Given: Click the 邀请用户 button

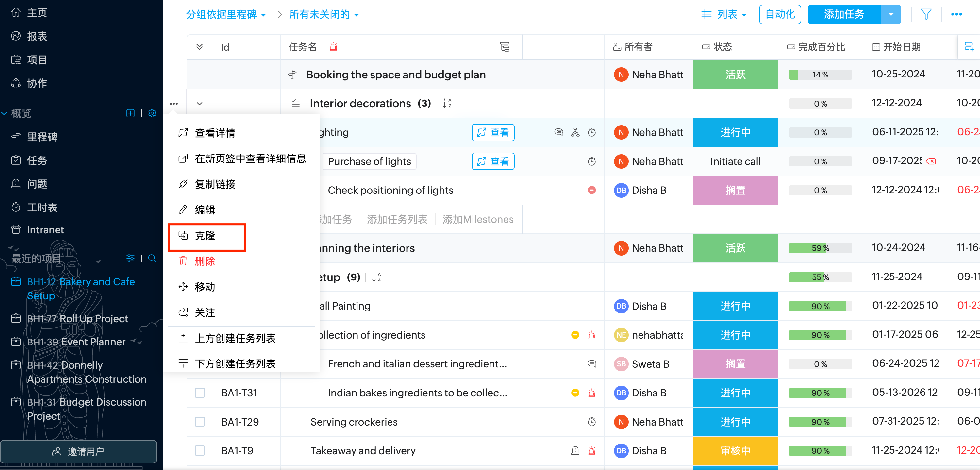Looking at the screenshot, I should coord(78,451).
